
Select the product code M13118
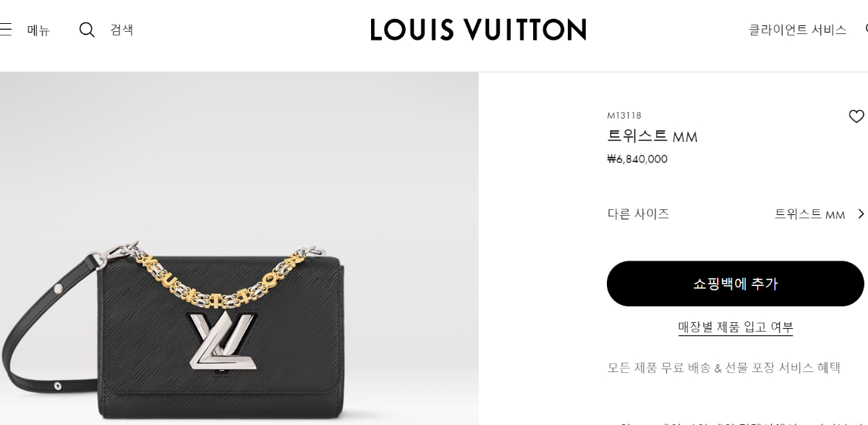tap(624, 116)
